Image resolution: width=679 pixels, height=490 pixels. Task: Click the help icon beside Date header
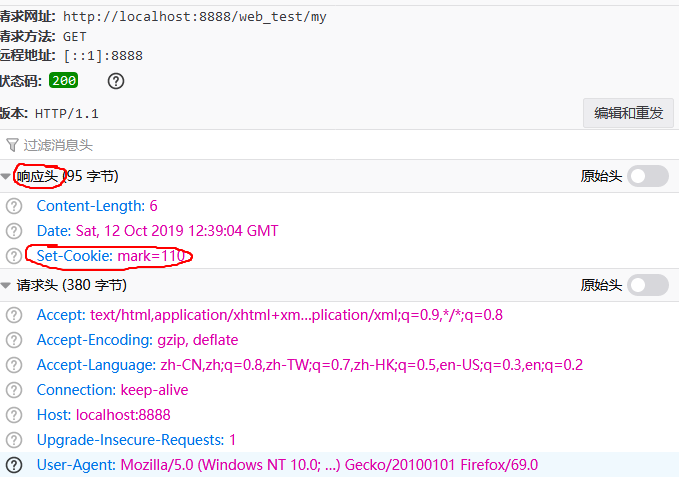[x=14, y=231]
